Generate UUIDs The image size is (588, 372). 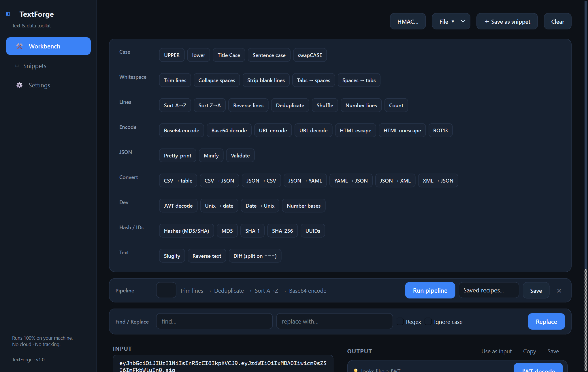coord(313,231)
